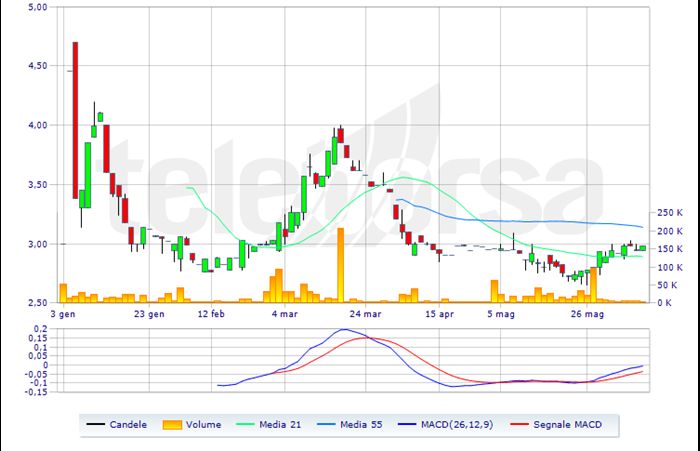Click the 0 K volume axis label
700x451 pixels.
[x=664, y=303]
